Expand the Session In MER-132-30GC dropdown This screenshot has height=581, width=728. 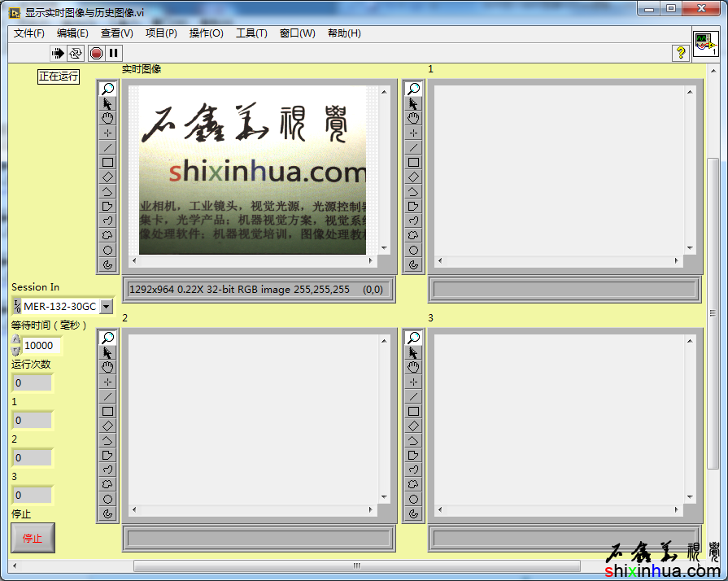106,307
